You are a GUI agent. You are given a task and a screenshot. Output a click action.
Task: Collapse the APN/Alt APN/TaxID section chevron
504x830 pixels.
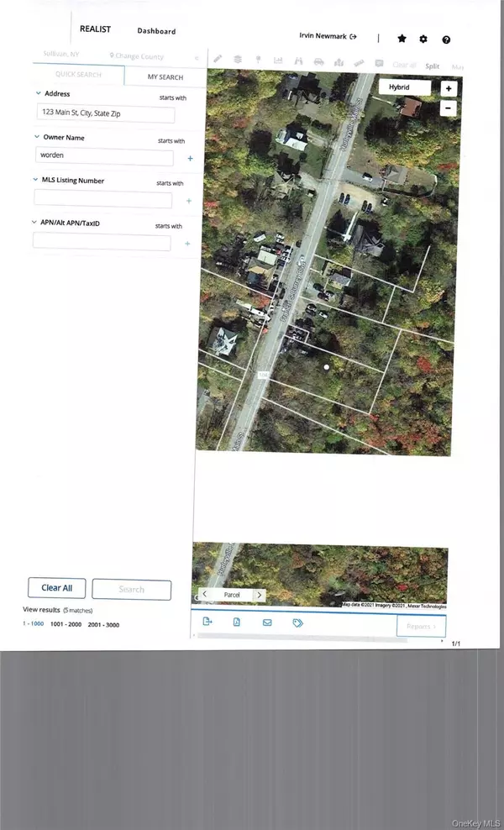point(34,222)
